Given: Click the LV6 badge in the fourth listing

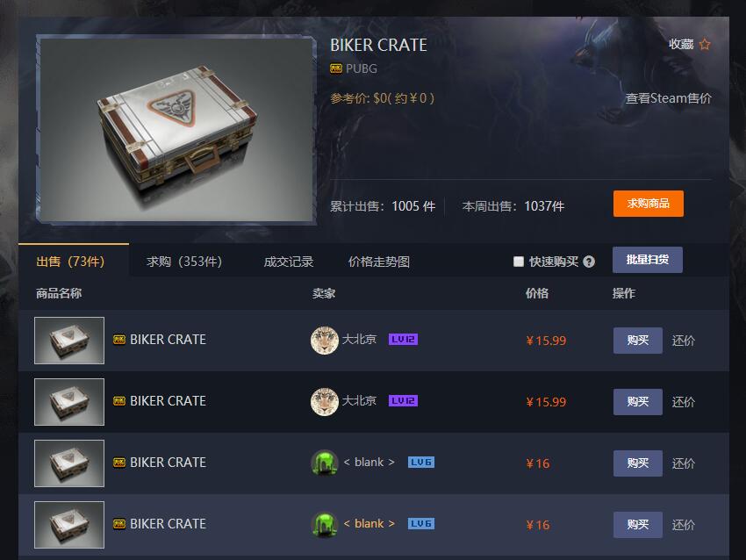Looking at the screenshot, I should 421,524.
